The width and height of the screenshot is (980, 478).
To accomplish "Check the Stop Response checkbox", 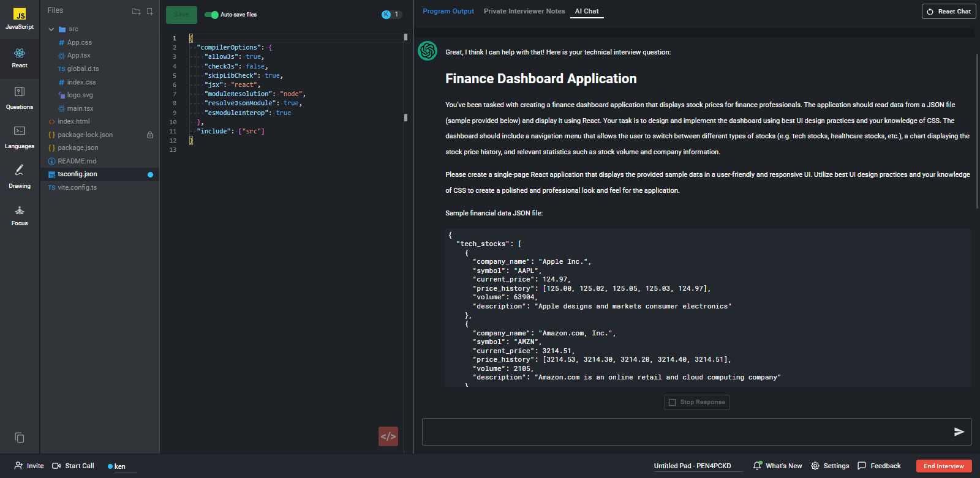I will [673, 402].
